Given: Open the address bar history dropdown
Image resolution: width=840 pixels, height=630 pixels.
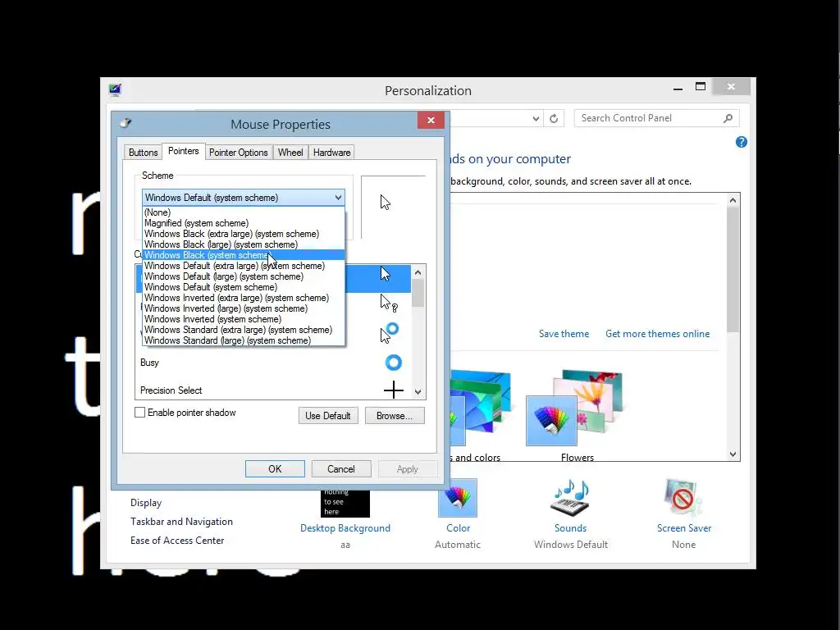Looking at the screenshot, I should click(536, 118).
